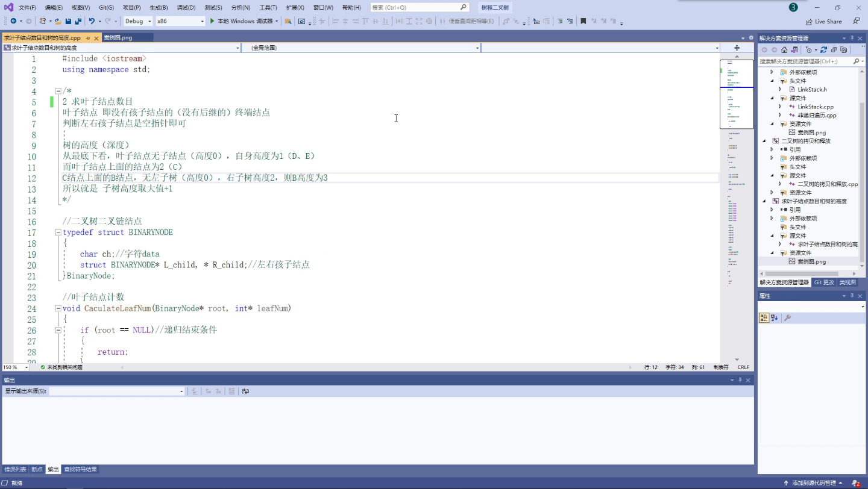Expand LinkStack.h in Solution Explorer

coord(780,89)
